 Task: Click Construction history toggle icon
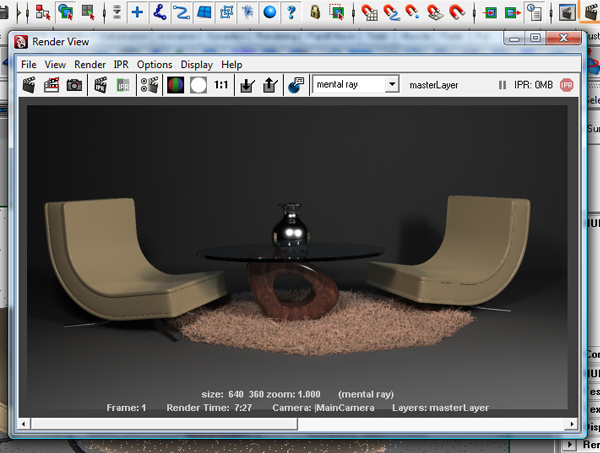(534, 12)
